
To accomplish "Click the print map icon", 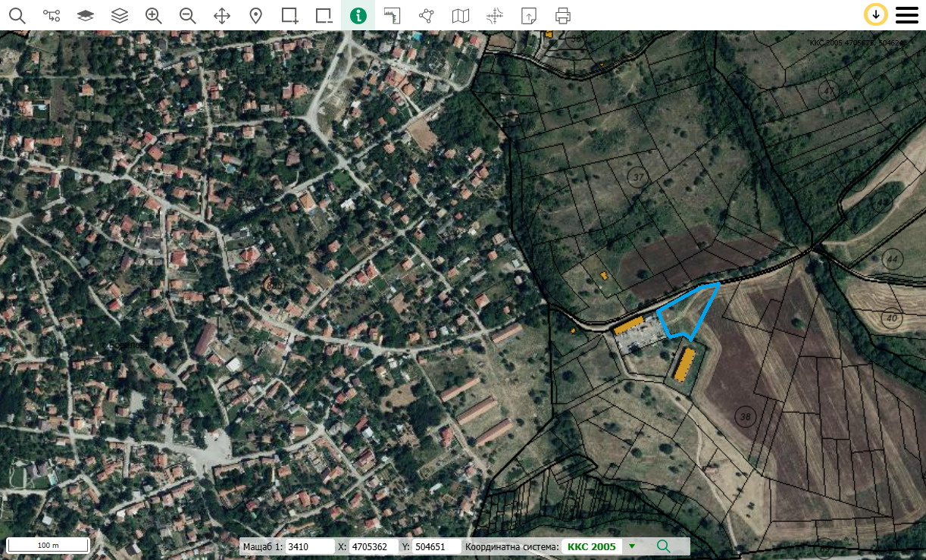I will coord(563,15).
